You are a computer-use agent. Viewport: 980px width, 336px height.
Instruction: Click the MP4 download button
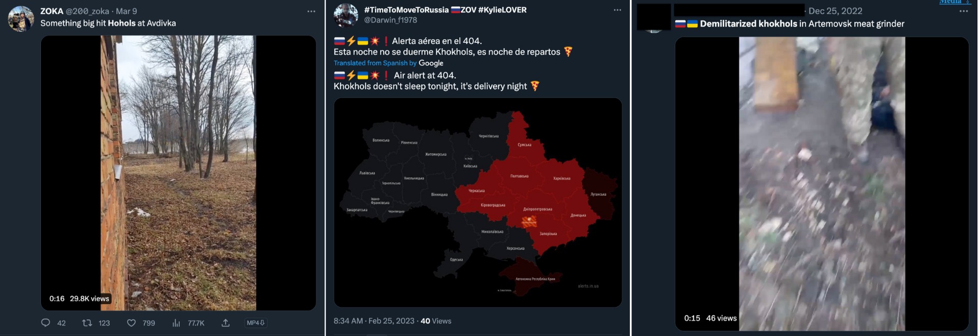coord(256,323)
